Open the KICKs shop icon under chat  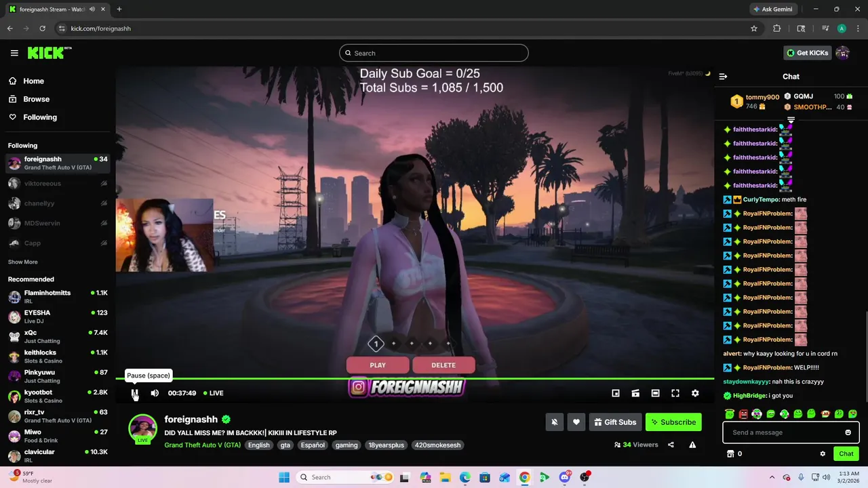pyautogui.click(x=730, y=454)
